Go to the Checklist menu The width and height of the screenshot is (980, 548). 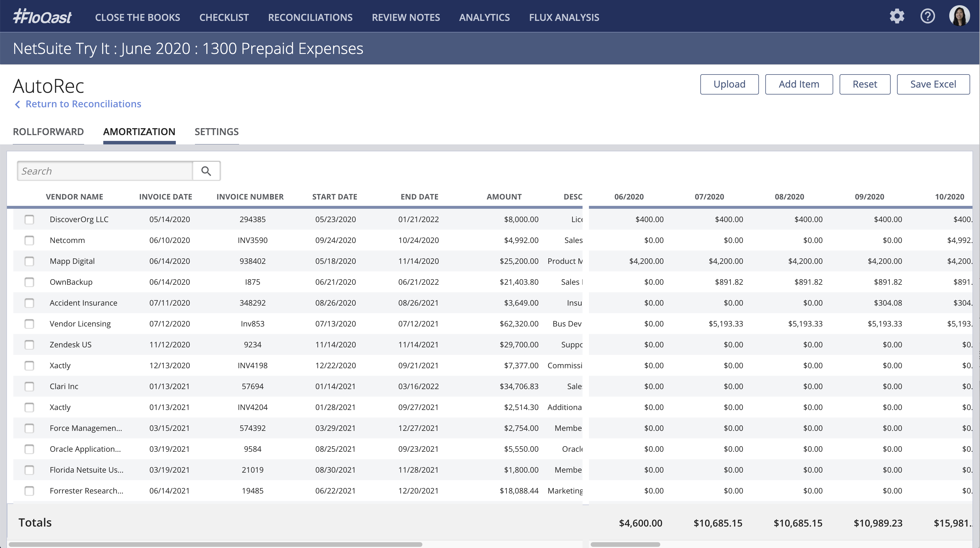coord(224,17)
